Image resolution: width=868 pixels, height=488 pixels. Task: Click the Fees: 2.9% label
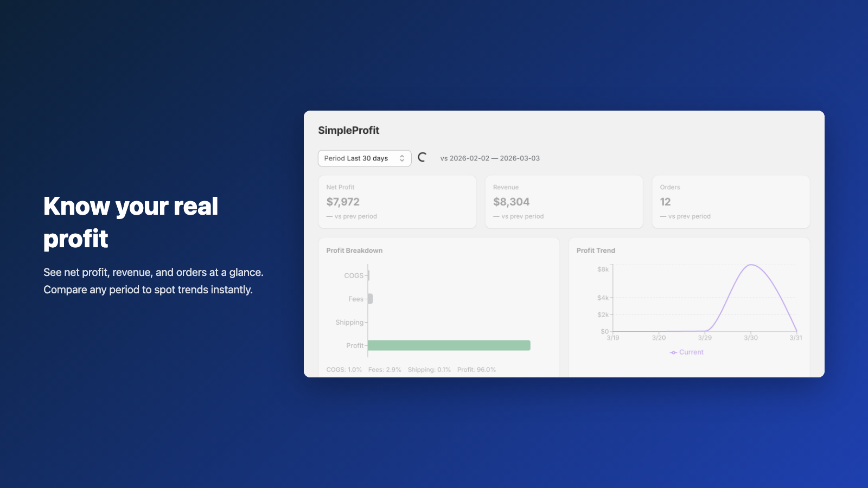(385, 370)
